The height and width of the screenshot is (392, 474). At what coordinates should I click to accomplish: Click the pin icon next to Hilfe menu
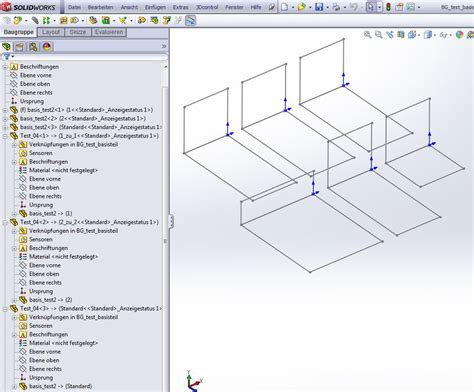(x=272, y=7)
